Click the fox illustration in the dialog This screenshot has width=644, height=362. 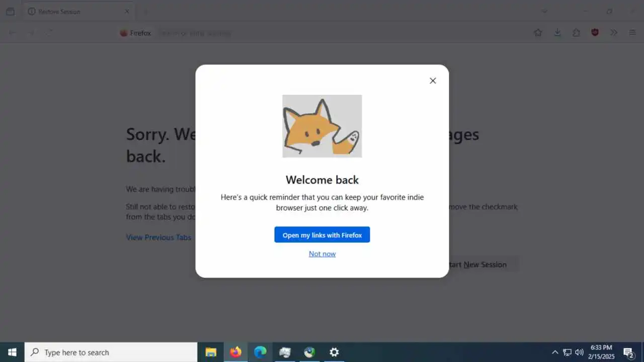pos(322,126)
